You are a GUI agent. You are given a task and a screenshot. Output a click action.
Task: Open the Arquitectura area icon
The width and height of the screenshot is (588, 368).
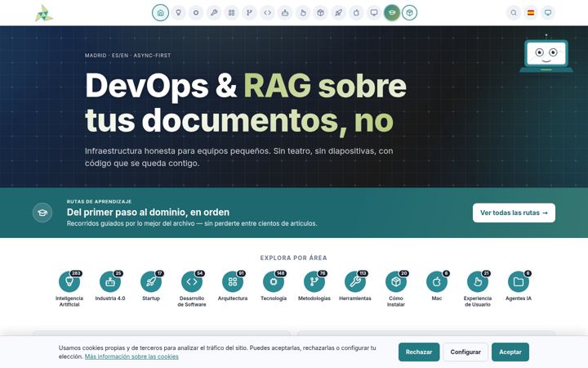[233, 281]
